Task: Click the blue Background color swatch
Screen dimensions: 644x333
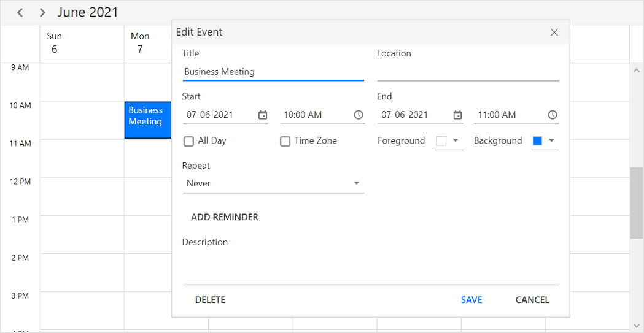Action: pos(537,141)
